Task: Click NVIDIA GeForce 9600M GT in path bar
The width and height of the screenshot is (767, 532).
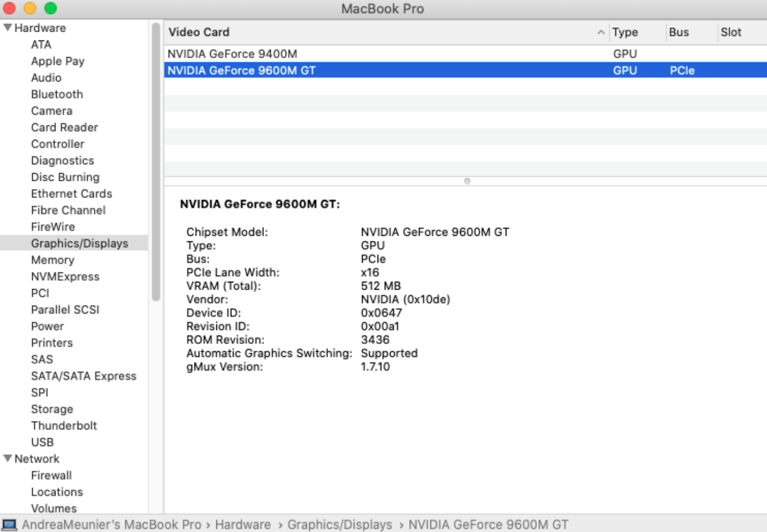Action: [489, 524]
